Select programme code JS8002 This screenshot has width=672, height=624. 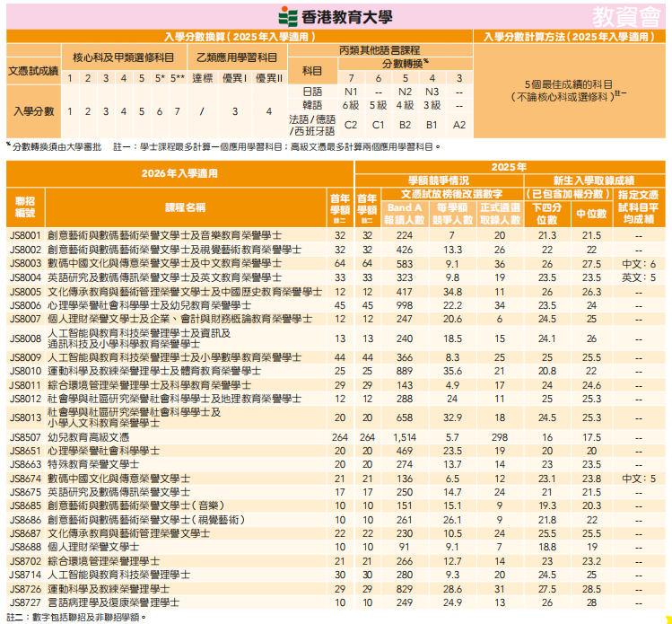(25, 250)
